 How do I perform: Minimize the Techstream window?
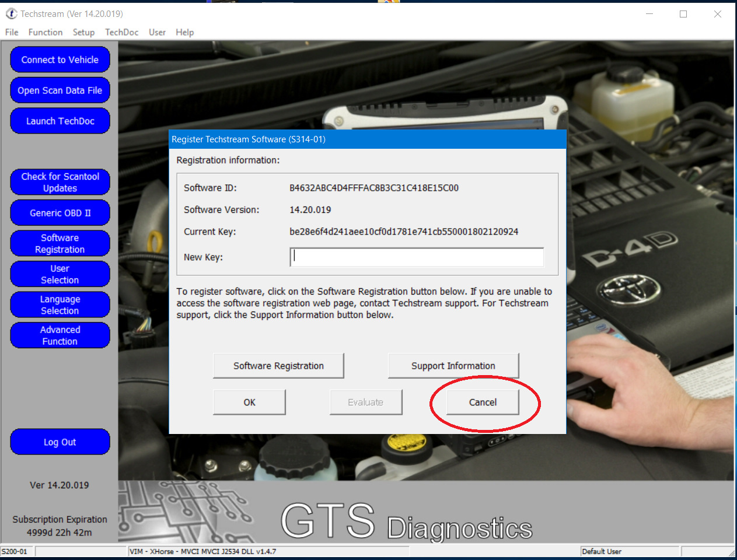click(649, 14)
